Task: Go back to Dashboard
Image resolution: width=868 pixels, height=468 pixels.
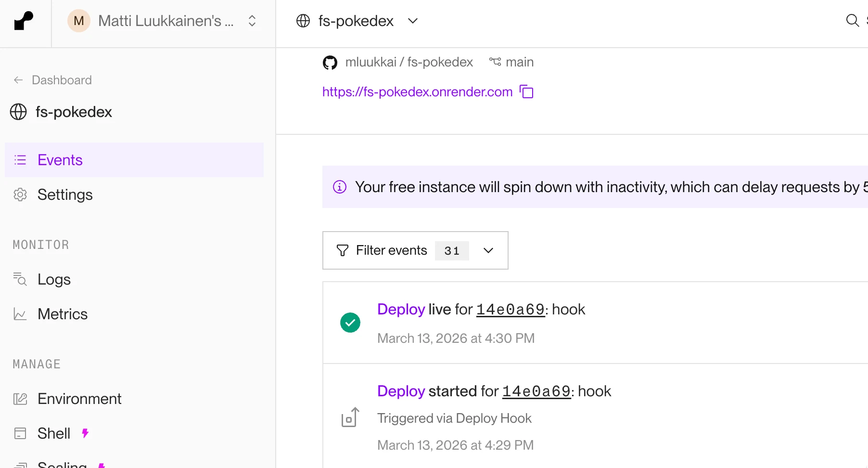Action: (x=52, y=80)
